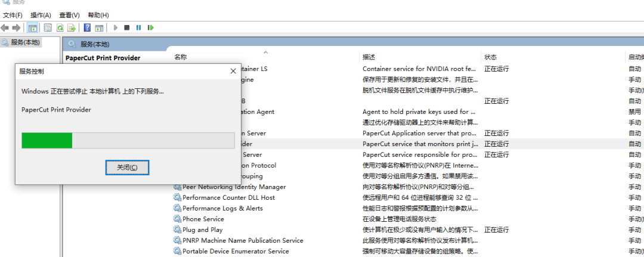Open the blue Help question-mark icon

pyautogui.click(x=87, y=28)
